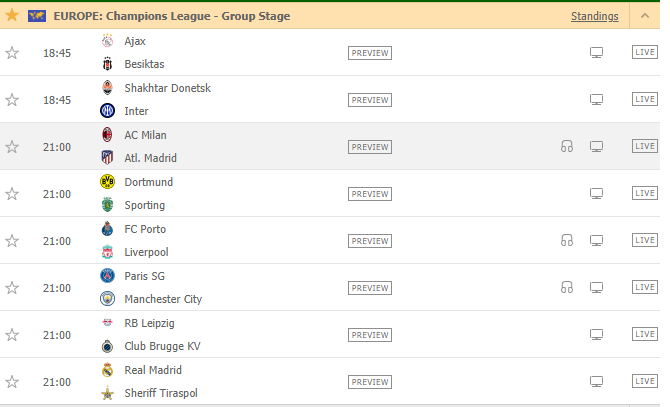
Task: Open the PREVIEW for AC Milan vs Atl. Madrid
Action: 370,147
